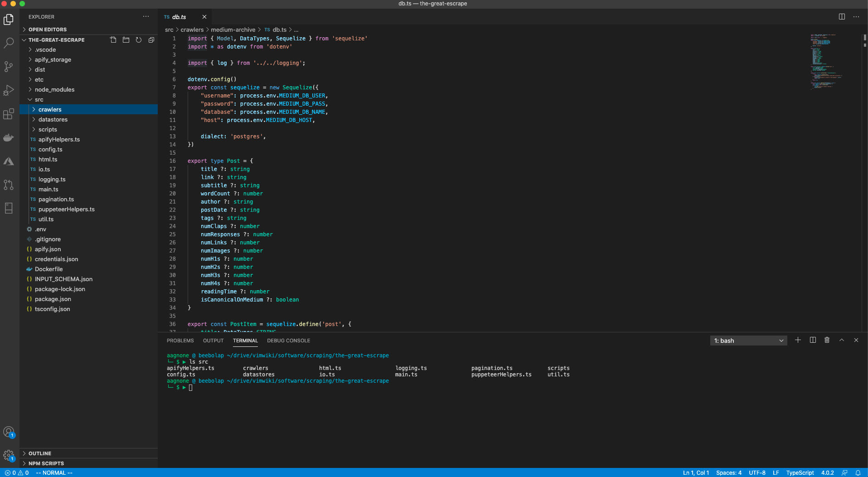The width and height of the screenshot is (868, 477).
Task: Select the bash terminal dropdown
Action: click(x=748, y=341)
